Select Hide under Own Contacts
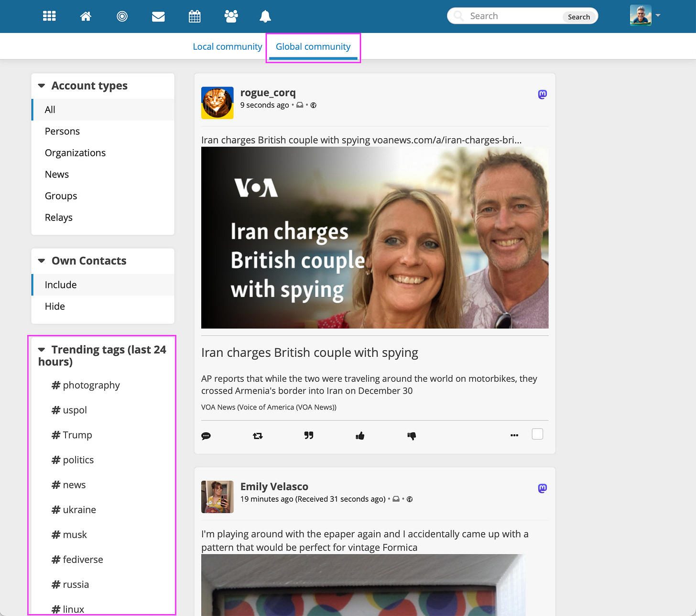This screenshot has width=696, height=616. (103, 306)
